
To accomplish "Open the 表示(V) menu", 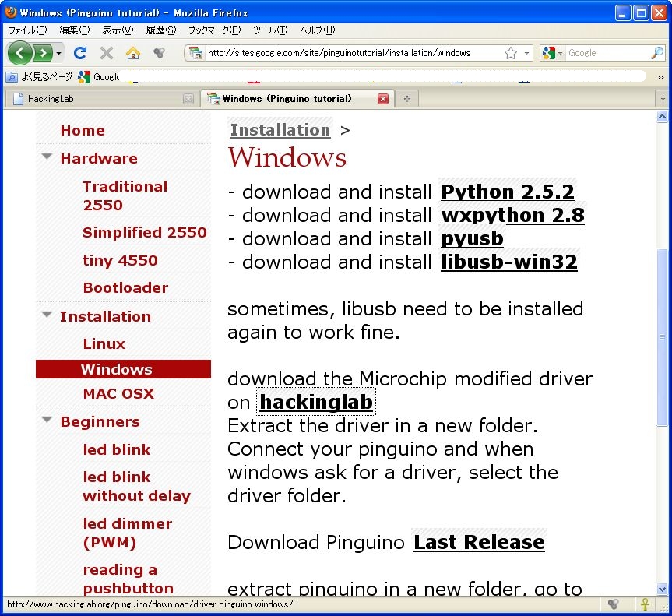I will point(118,30).
